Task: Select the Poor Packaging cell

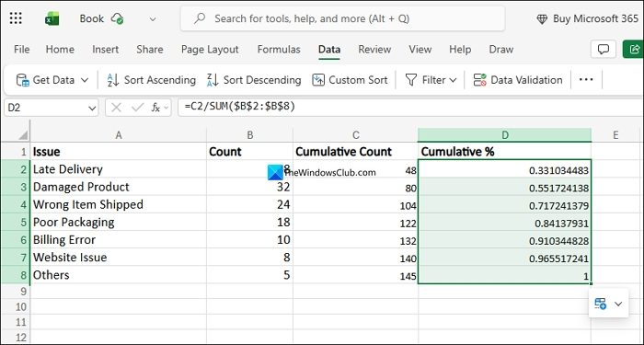Action: 119,223
